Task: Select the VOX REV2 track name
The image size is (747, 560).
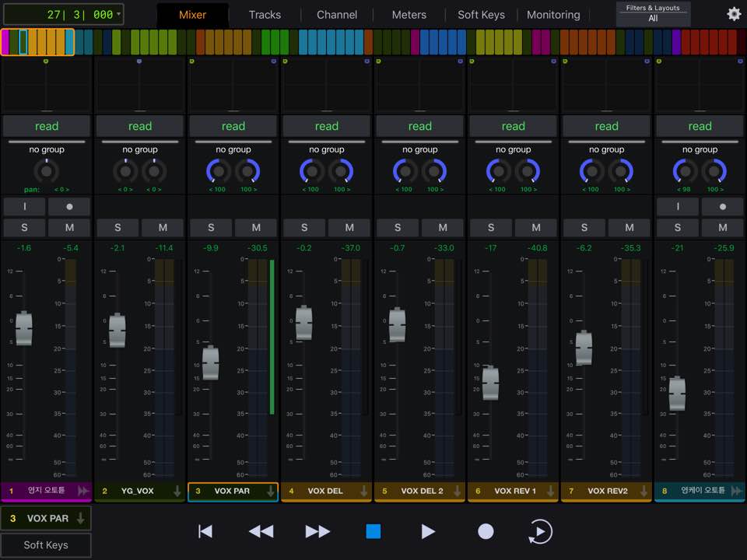Action: click(608, 491)
